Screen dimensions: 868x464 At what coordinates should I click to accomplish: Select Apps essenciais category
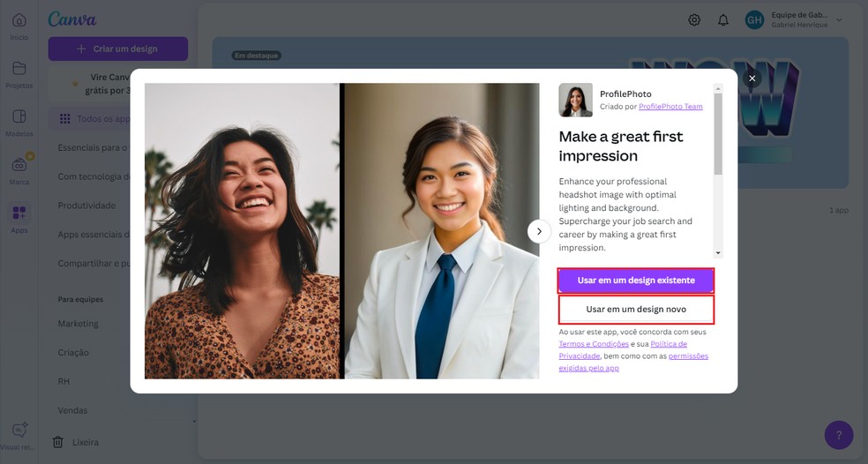coord(93,235)
